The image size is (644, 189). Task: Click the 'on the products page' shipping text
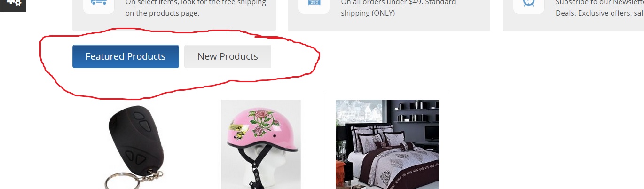163,13
